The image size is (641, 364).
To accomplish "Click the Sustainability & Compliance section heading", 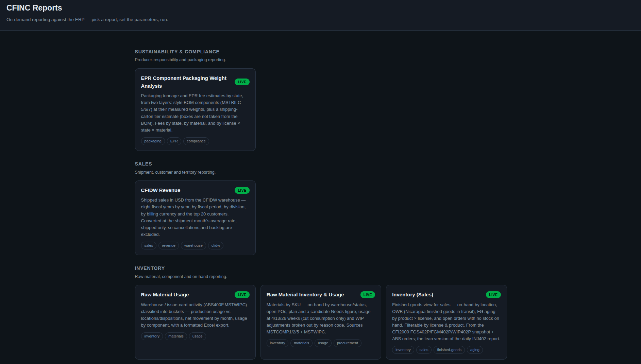I will tap(177, 52).
